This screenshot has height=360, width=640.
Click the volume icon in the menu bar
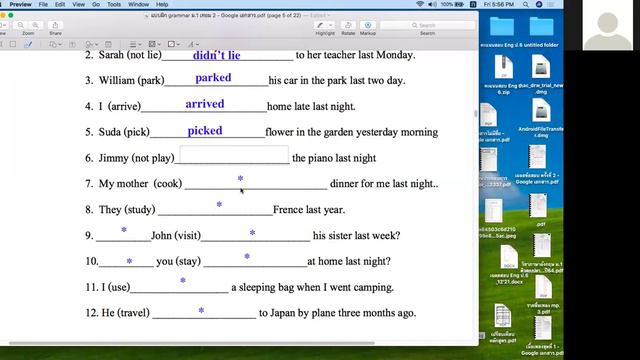click(432, 4)
